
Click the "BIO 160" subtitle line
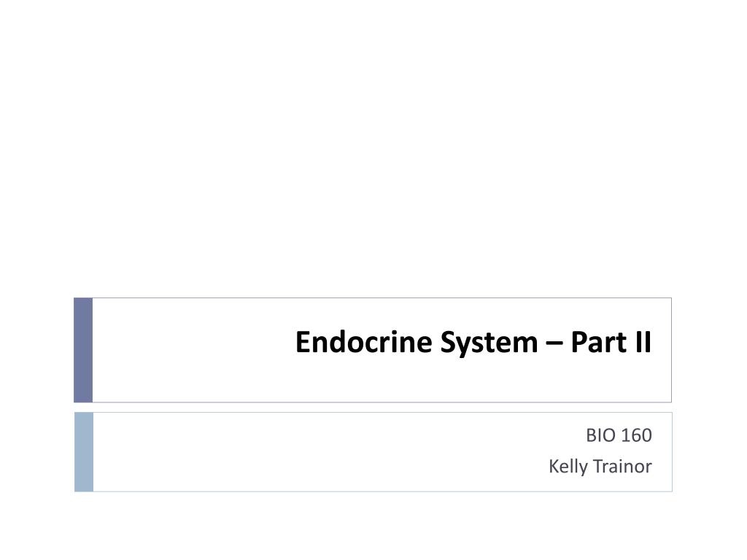click(619, 435)
